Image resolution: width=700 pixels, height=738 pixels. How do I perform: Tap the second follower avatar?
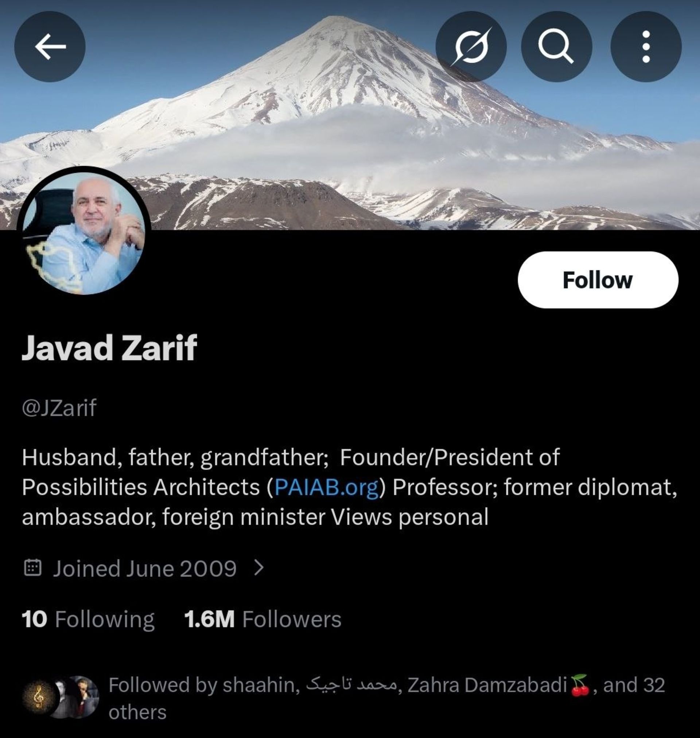coord(61,697)
